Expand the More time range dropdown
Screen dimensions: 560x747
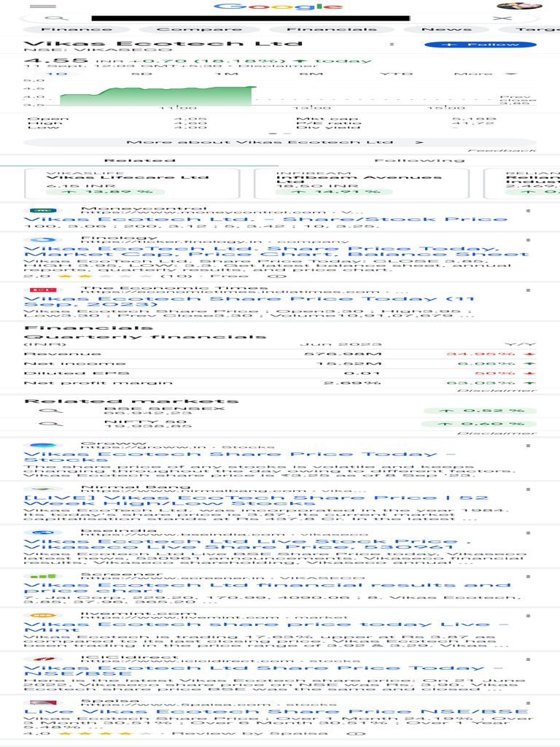coord(485,74)
